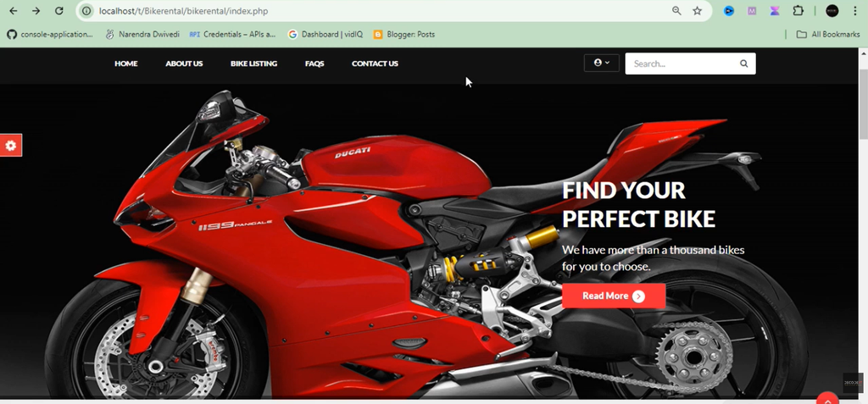Click the scrollbar up arrow

(x=863, y=53)
